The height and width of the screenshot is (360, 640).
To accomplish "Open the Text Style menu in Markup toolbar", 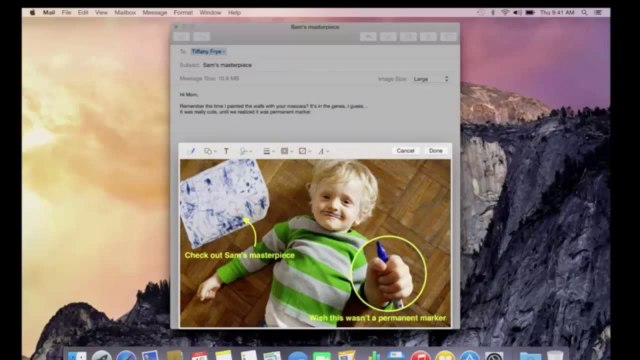I will (323, 151).
